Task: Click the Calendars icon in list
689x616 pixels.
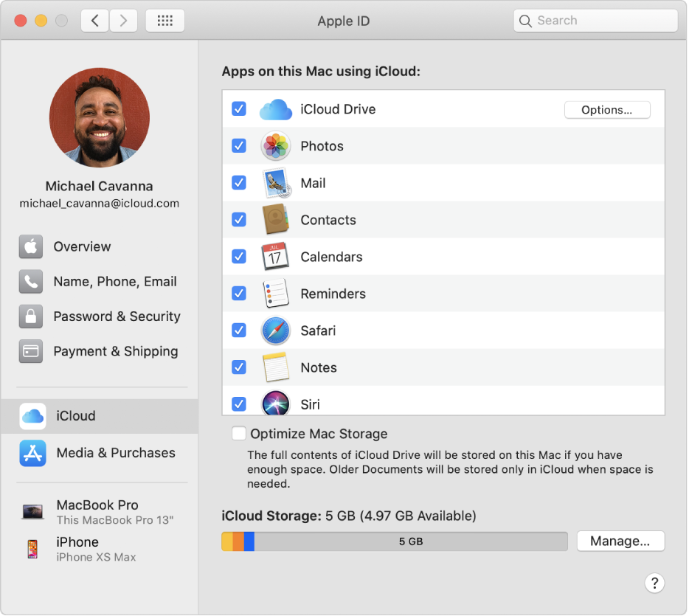Action: pos(276,257)
